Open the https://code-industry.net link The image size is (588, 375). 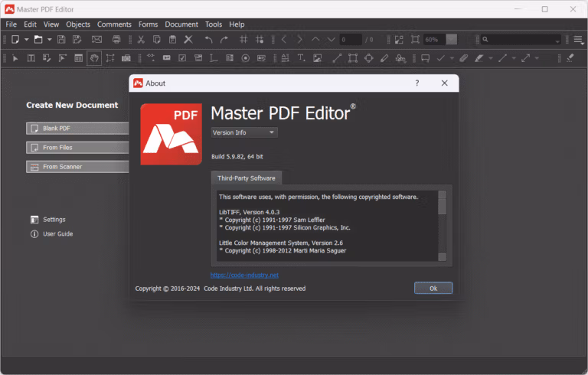coord(244,276)
